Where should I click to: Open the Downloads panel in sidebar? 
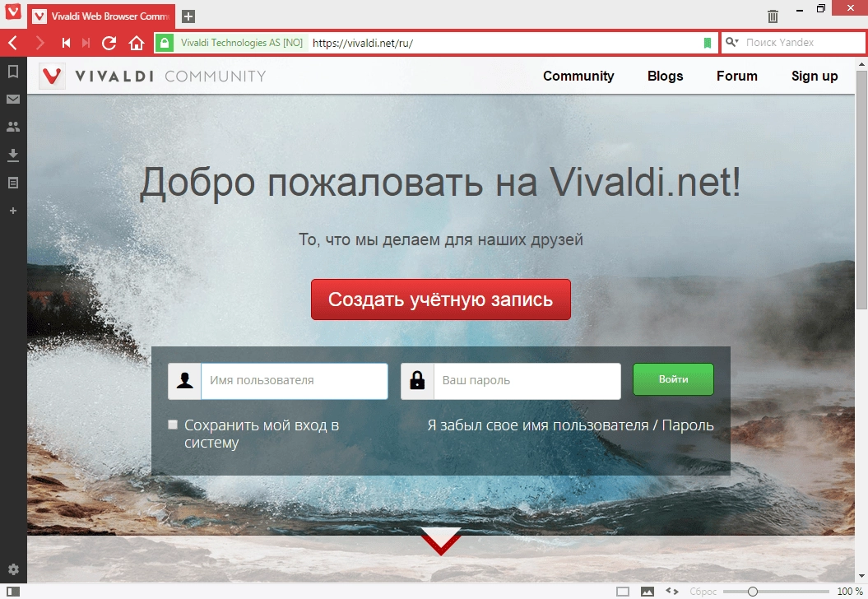(13, 155)
